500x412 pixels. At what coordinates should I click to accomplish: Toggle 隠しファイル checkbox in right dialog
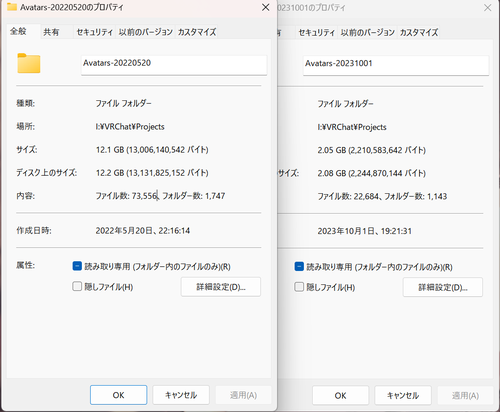[299, 287]
